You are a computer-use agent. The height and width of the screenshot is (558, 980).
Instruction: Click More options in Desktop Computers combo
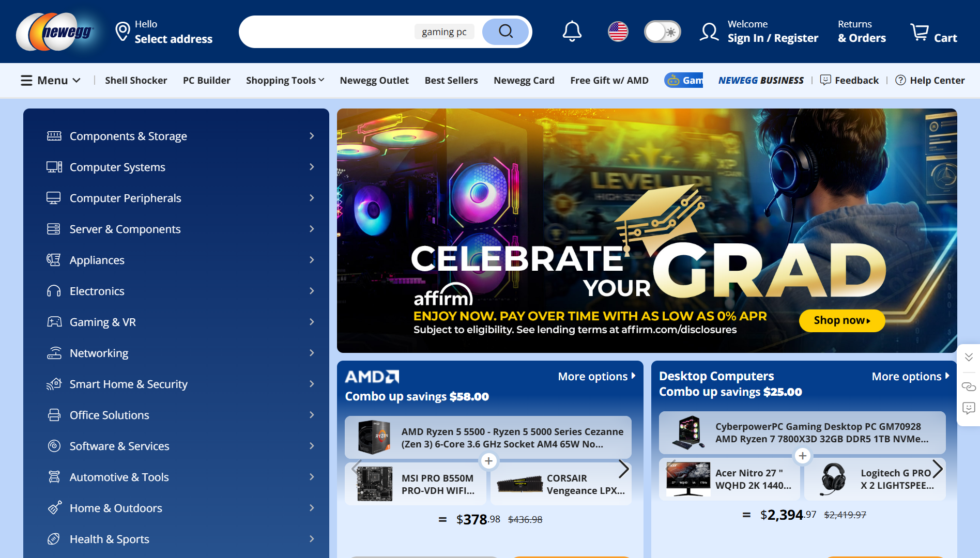coord(911,377)
